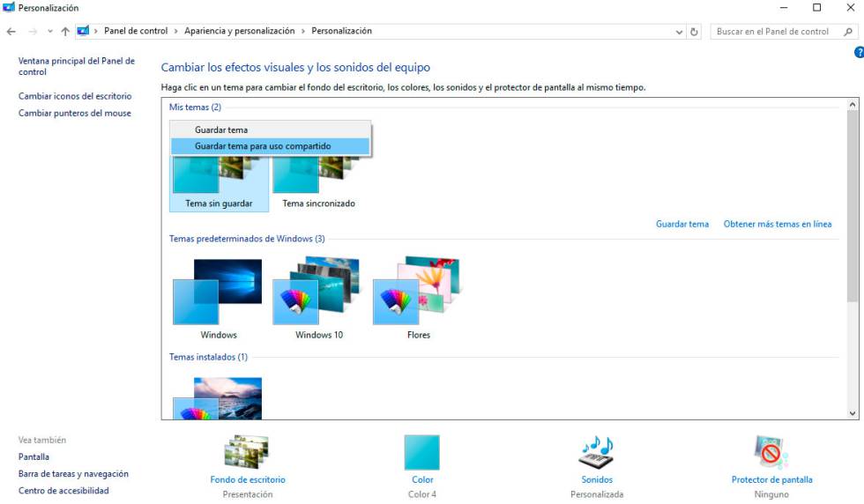Click the Color text link below swatch
The width and height of the screenshot is (864, 504).
(x=422, y=479)
